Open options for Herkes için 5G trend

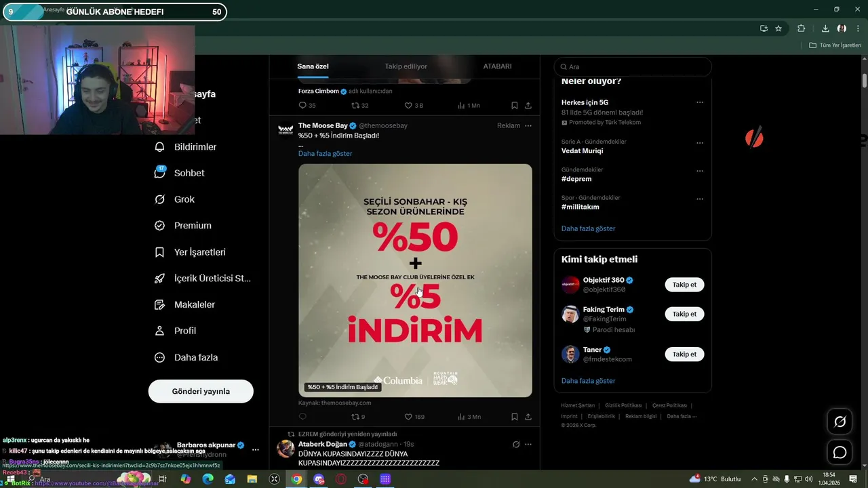click(700, 103)
